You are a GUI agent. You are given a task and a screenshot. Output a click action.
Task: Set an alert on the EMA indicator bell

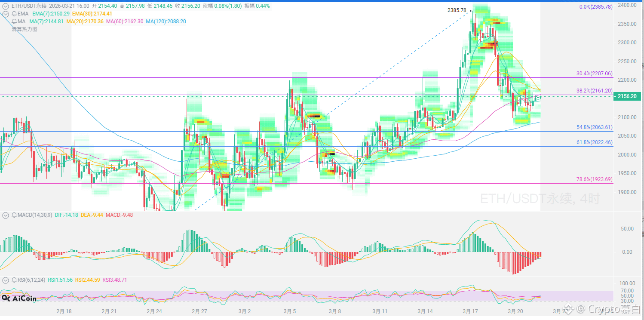tap(15, 14)
